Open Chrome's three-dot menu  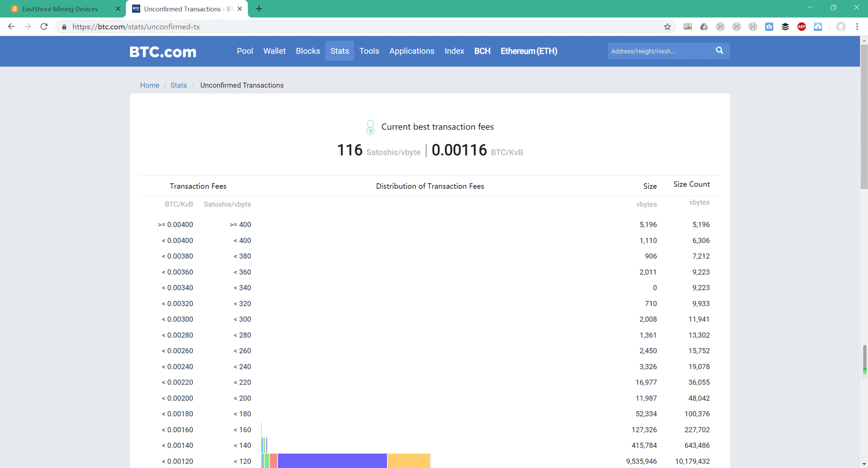(x=857, y=27)
